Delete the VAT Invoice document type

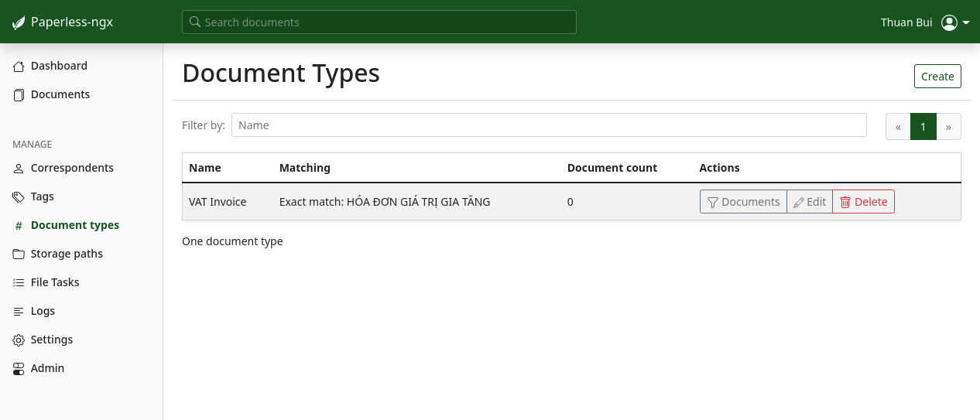[x=863, y=202]
